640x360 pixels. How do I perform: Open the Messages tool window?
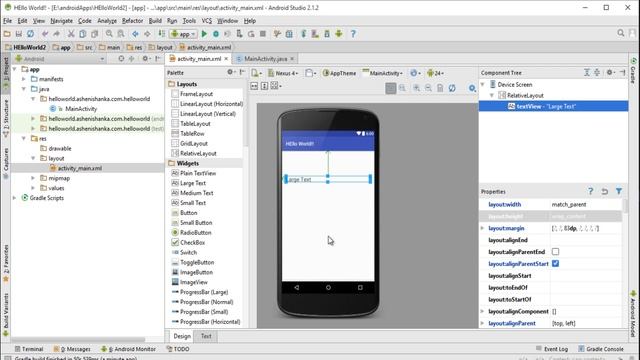72,349
